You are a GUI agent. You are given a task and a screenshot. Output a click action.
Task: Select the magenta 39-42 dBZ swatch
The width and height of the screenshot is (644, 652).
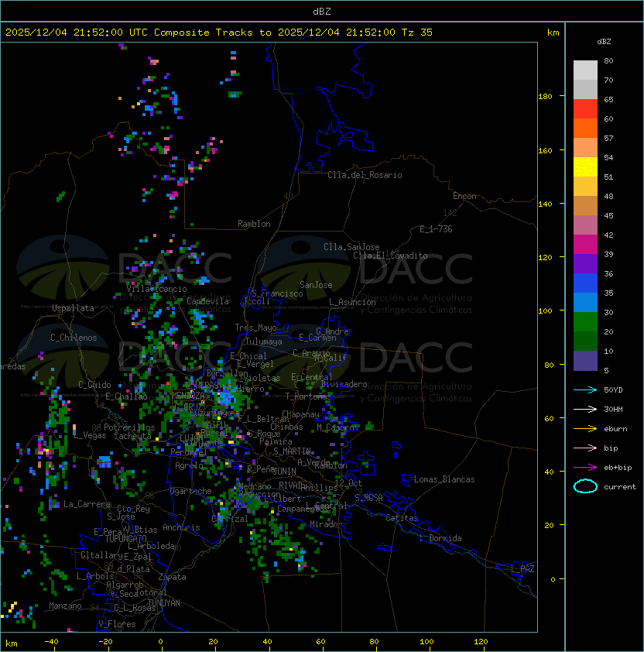click(585, 244)
